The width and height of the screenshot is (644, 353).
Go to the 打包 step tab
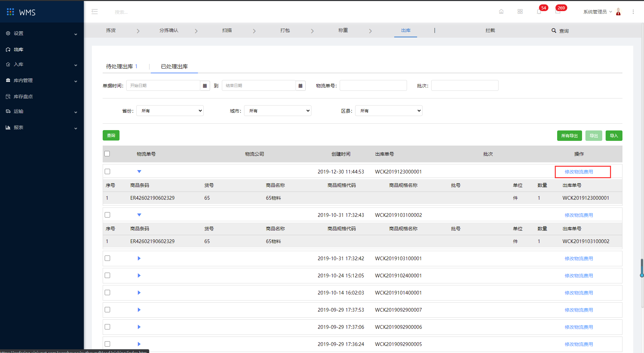[285, 30]
